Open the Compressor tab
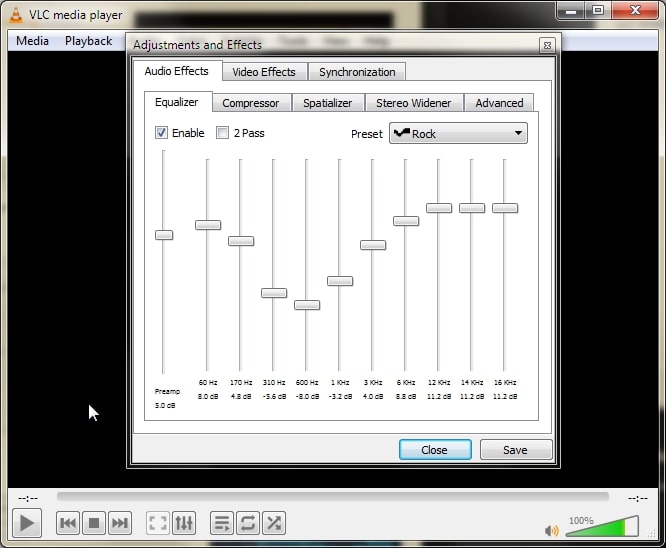The height and width of the screenshot is (548, 666). pyautogui.click(x=250, y=103)
